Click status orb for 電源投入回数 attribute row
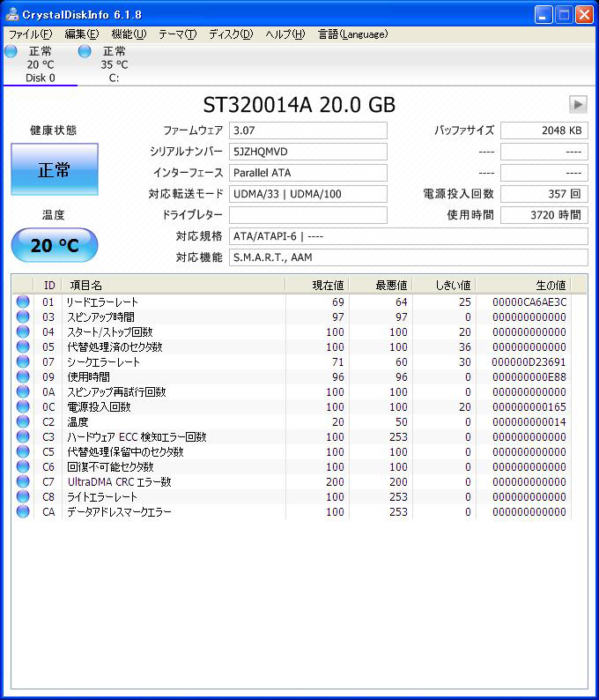Image resolution: width=599 pixels, height=700 pixels. pyautogui.click(x=23, y=406)
